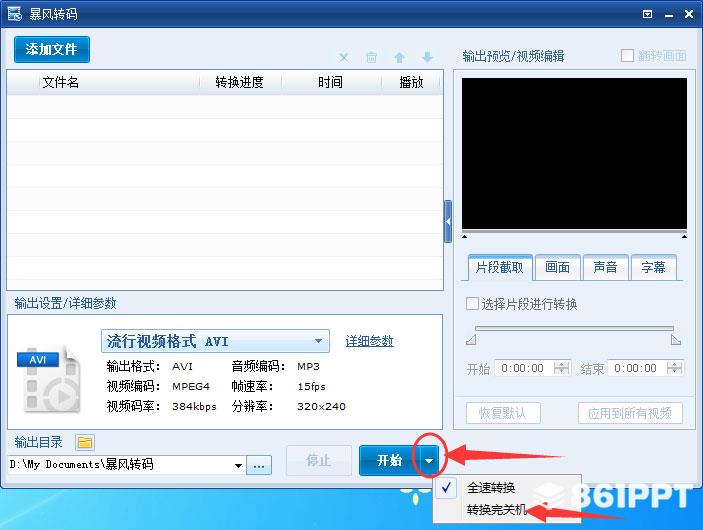Click the MP3 audio codec value
The width and height of the screenshot is (703, 530).
pos(308,366)
